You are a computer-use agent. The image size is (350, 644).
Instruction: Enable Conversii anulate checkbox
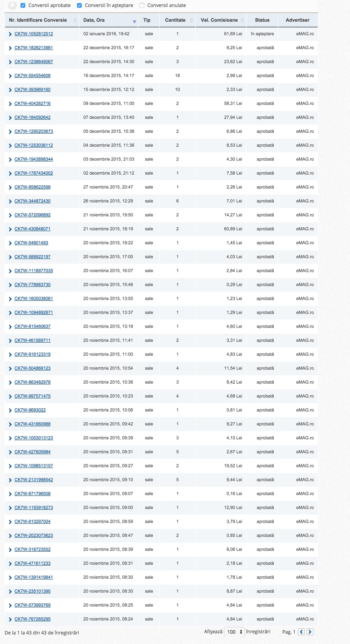pyautogui.click(x=142, y=6)
